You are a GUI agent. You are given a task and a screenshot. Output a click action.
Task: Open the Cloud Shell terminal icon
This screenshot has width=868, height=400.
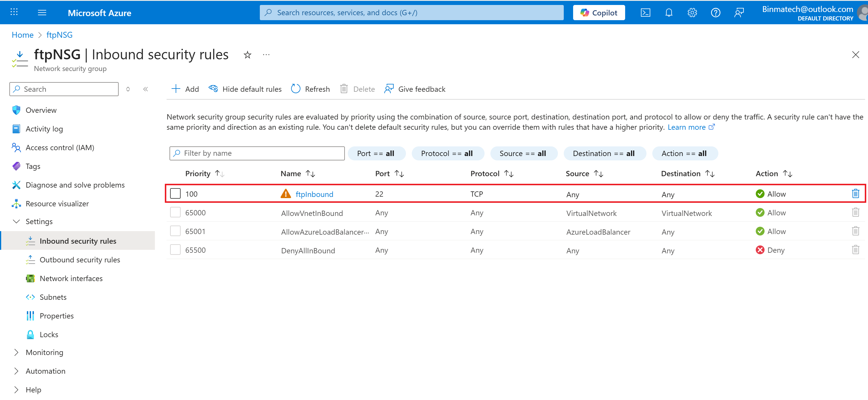coord(645,13)
